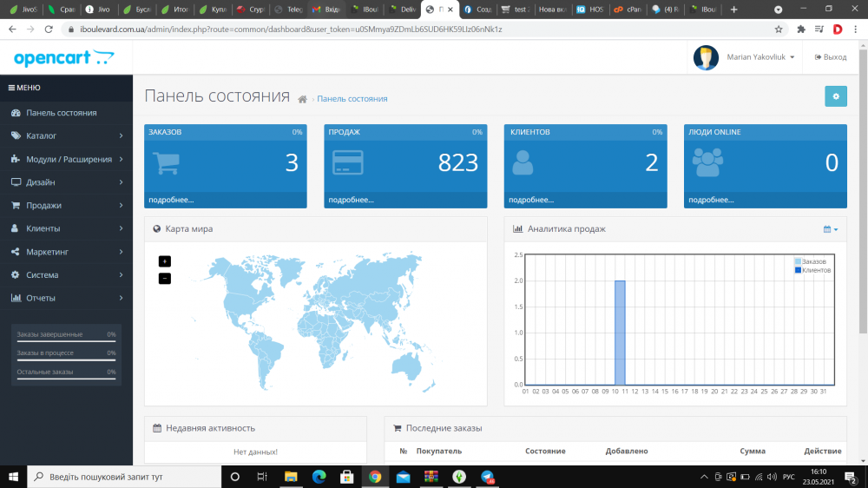This screenshot has height=488, width=868.
Task: Open the browser extensions puzzle icon
Action: click(800, 30)
